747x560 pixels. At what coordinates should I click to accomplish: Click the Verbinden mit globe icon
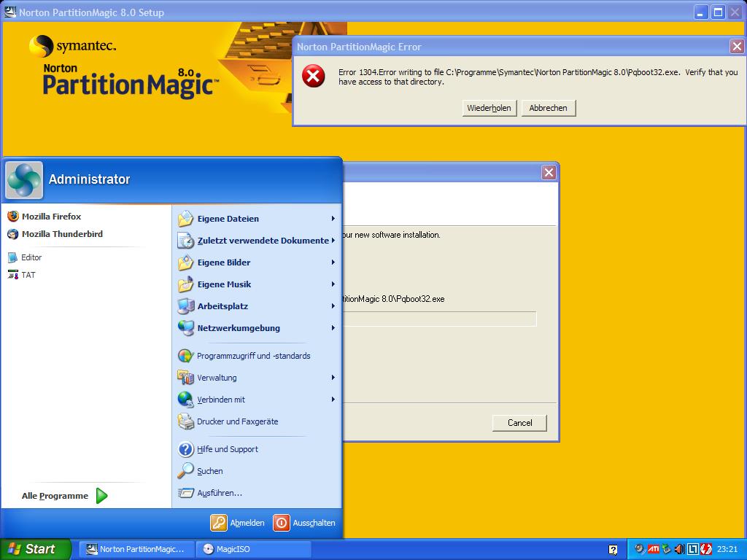pyautogui.click(x=185, y=400)
